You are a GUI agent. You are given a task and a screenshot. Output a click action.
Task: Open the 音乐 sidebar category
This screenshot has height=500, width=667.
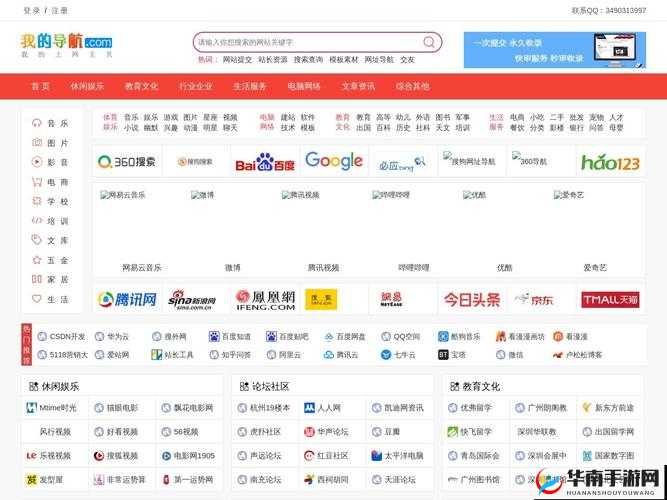click(x=51, y=123)
